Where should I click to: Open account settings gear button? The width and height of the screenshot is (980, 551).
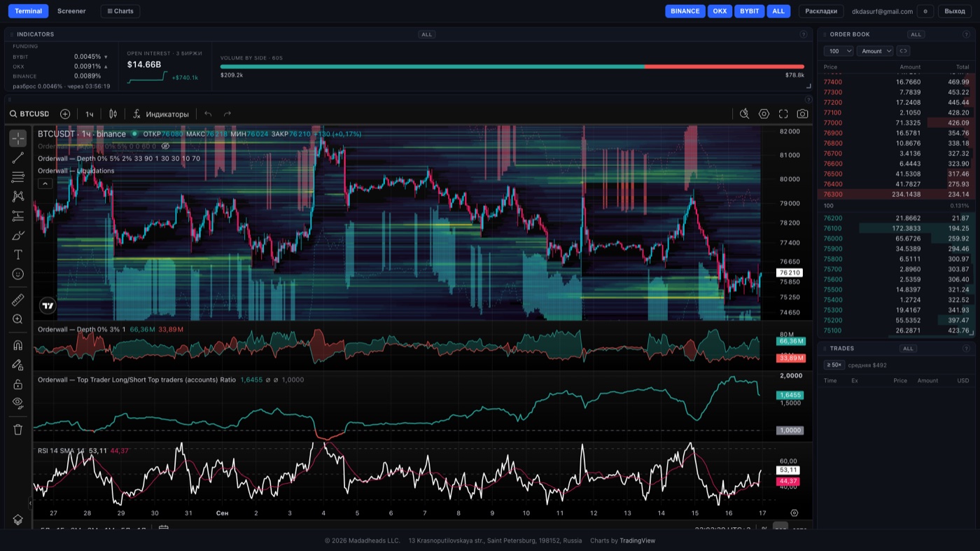pyautogui.click(x=925, y=11)
